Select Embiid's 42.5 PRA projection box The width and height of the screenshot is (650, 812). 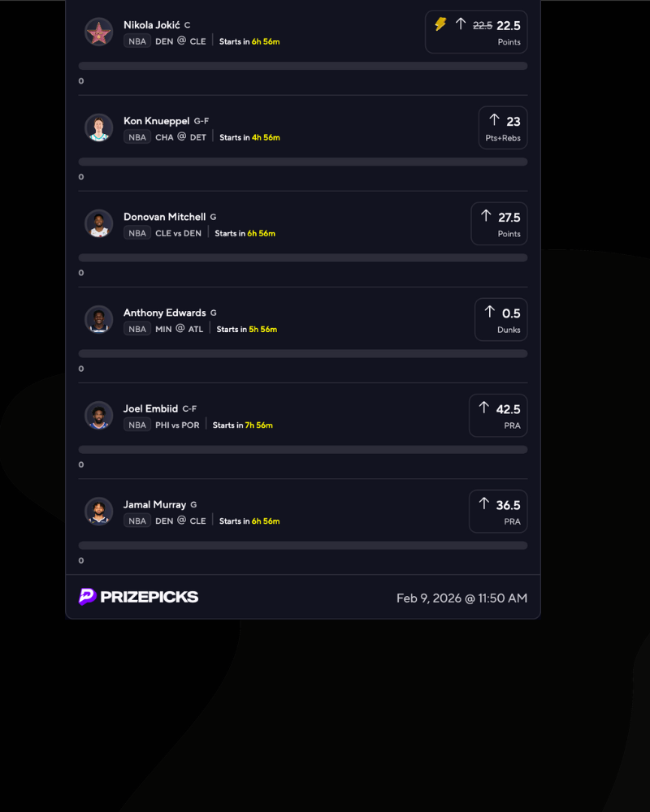(498, 416)
